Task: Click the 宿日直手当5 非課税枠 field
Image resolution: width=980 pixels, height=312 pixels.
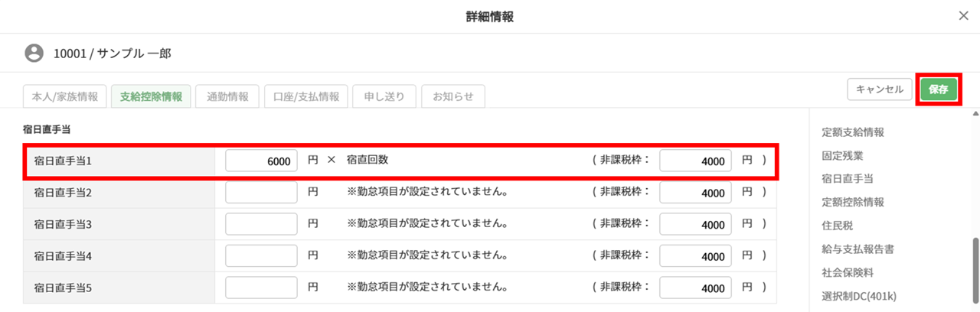Action: 694,288
